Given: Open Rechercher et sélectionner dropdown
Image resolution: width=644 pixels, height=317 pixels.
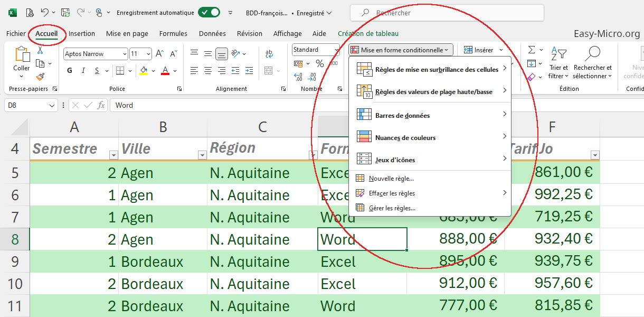Looking at the screenshot, I should point(592,63).
